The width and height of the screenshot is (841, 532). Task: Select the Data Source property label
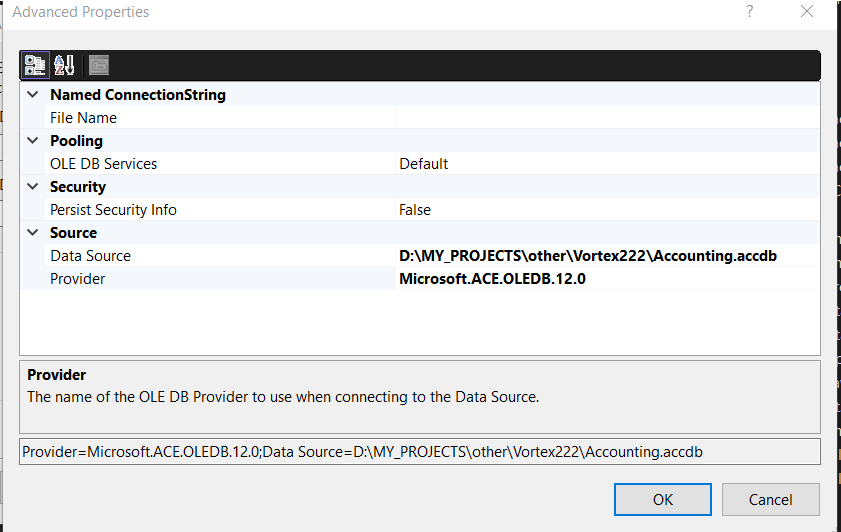pyautogui.click(x=91, y=256)
